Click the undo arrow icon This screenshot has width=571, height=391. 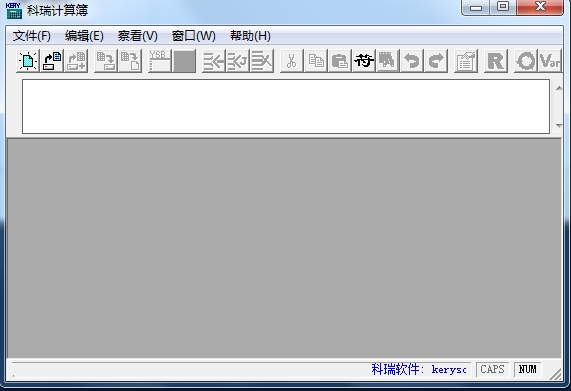click(x=411, y=61)
